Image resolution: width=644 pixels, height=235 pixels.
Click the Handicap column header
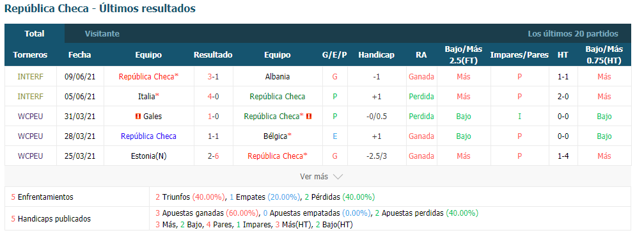(376, 54)
